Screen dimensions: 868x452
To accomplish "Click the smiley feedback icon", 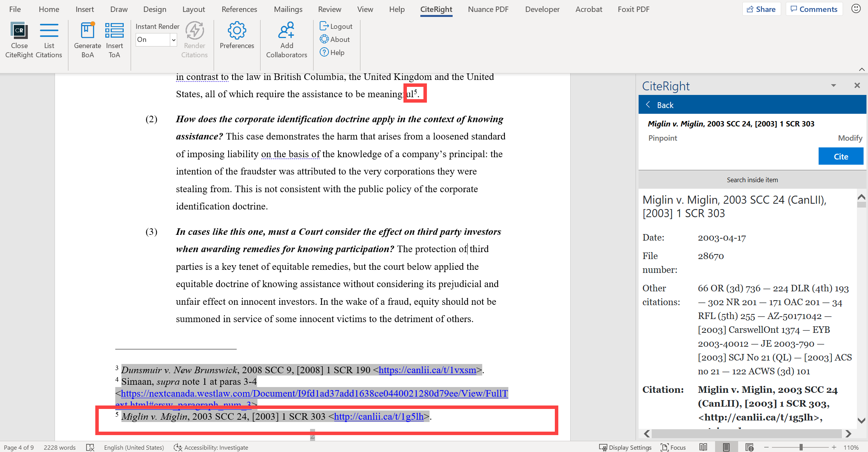I will pyautogui.click(x=856, y=9).
